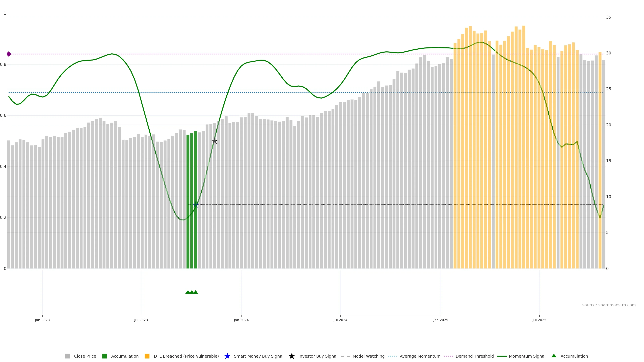Click the Jul 2025 axis label
The image size is (644, 362).
click(539, 320)
